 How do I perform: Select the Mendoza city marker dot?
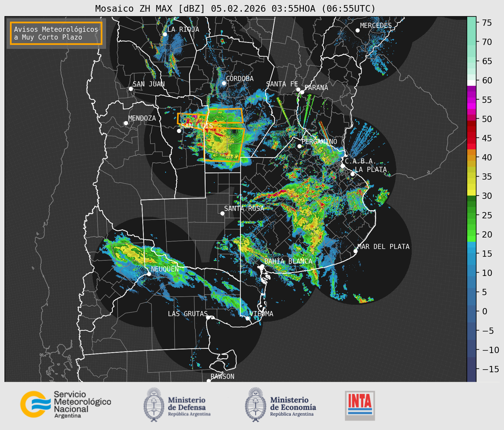click(126, 123)
